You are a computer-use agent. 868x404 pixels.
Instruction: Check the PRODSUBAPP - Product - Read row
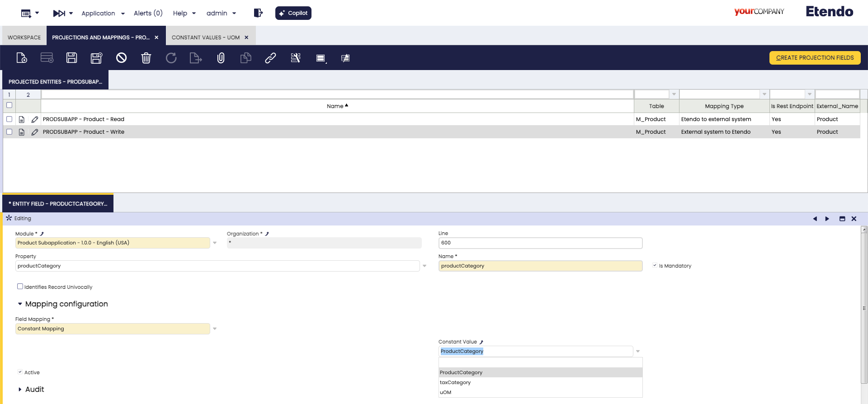tap(9, 119)
